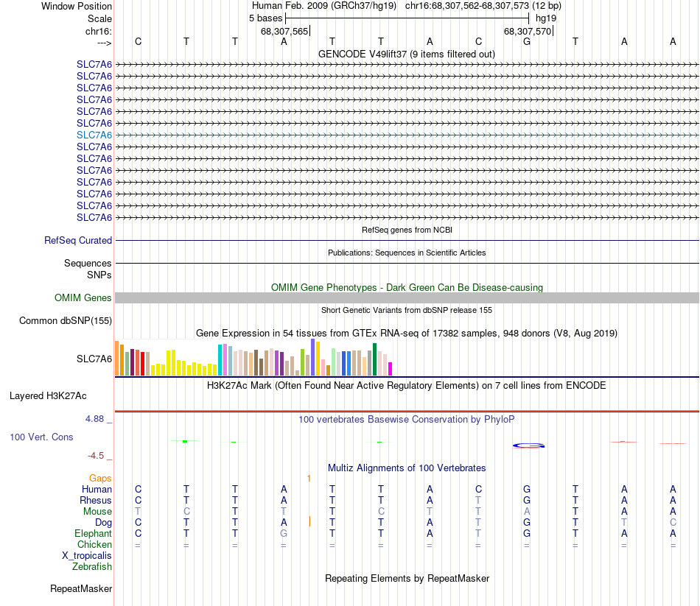Click the -4.5 PhyloP lower limit value
The image size is (700, 606).
pos(96,456)
